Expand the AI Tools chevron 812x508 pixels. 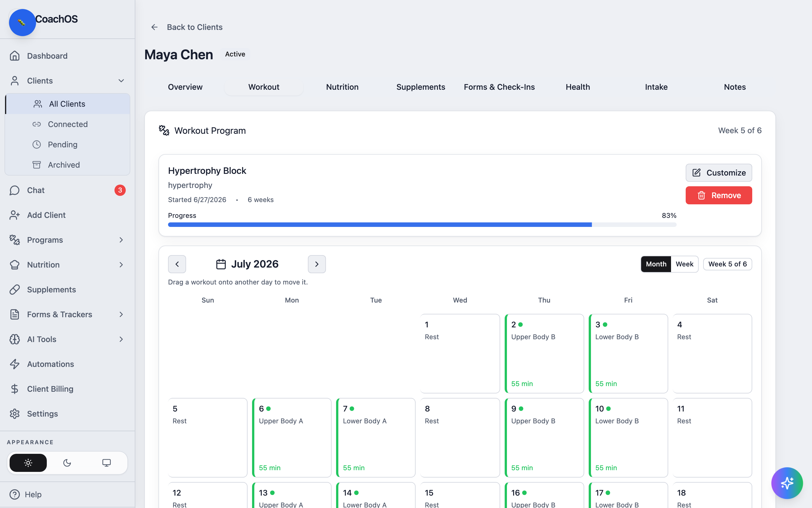[x=121, y=339]
